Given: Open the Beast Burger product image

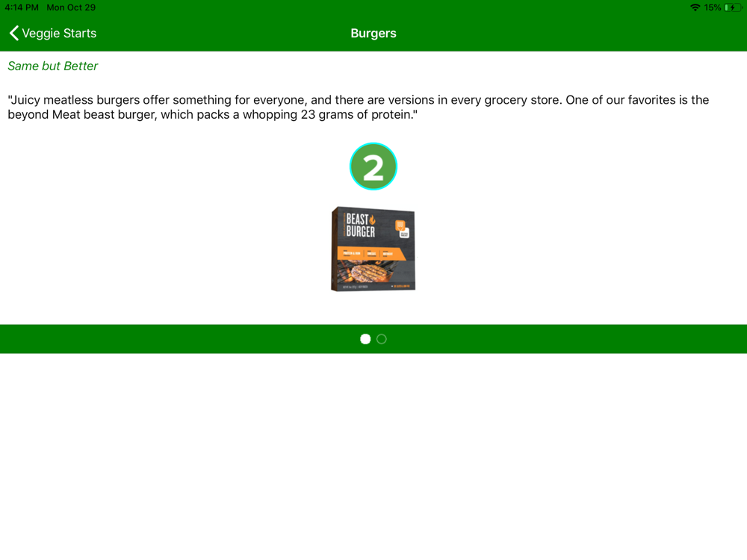Looking at the screenshot, I should pos(373,249).
